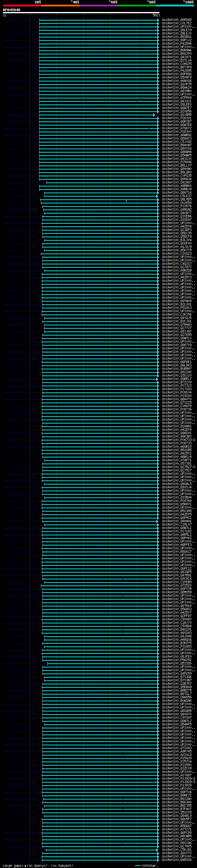The image size is (197, 868).
Task: Click the white query length bar
Action: pos(81,13)
